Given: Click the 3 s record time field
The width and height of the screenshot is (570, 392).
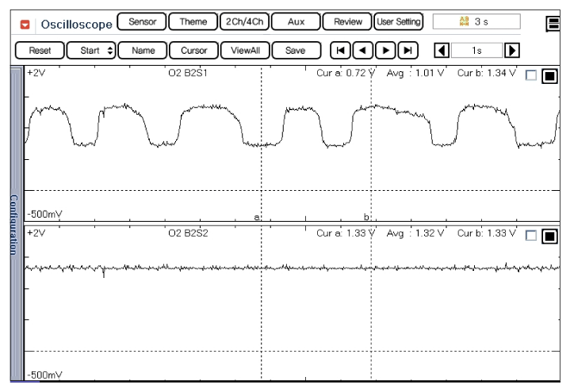Looking at the screenshot, I should [x=477, y=21].
